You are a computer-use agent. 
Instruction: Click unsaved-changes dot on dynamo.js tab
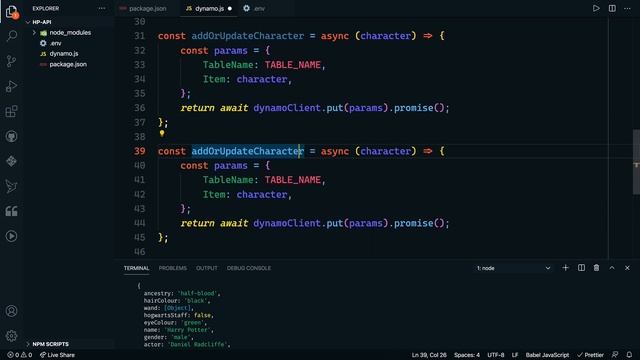point(230,9)
